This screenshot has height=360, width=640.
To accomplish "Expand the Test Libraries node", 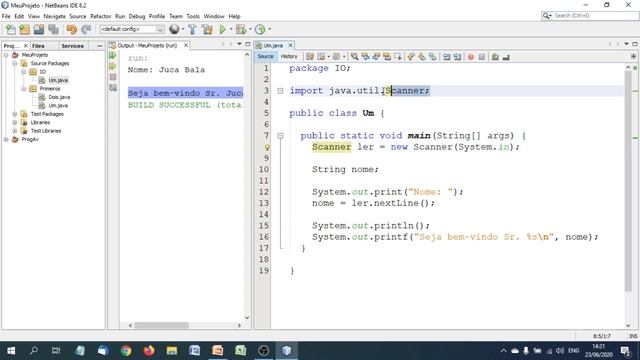I will click(15, 131).
